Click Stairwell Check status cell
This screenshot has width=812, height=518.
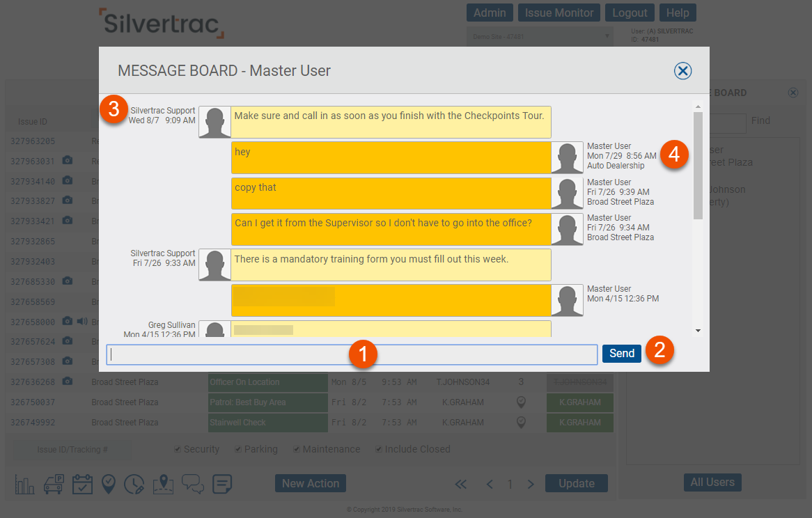point(267,423)
